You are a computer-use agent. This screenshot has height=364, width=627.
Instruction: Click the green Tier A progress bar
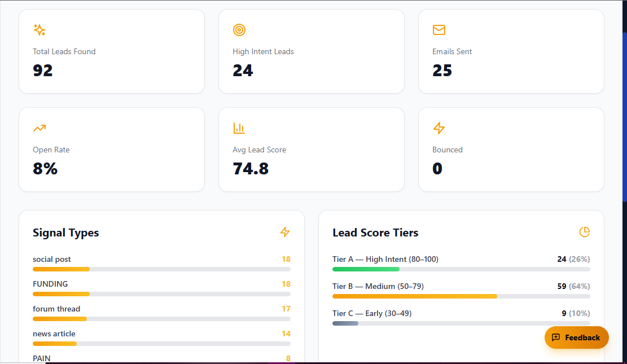(366, 269)
